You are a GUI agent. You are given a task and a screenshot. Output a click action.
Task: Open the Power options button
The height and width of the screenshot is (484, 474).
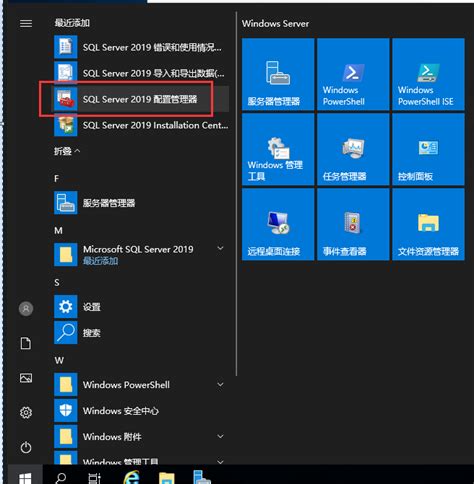[x=26, y=447]
